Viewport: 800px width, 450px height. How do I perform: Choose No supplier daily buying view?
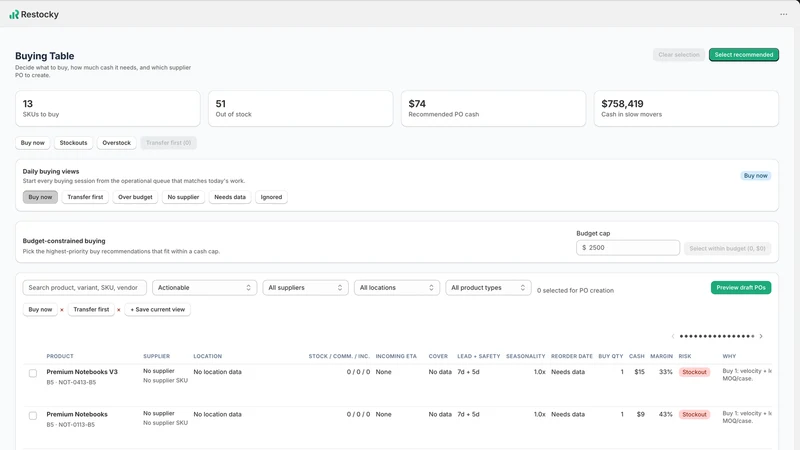[x=183, y=197]
